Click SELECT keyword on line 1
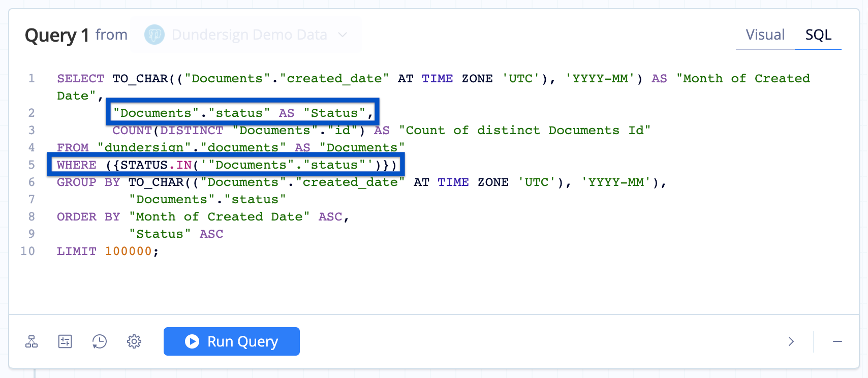 pyautogui.click(x=80, y=79)
